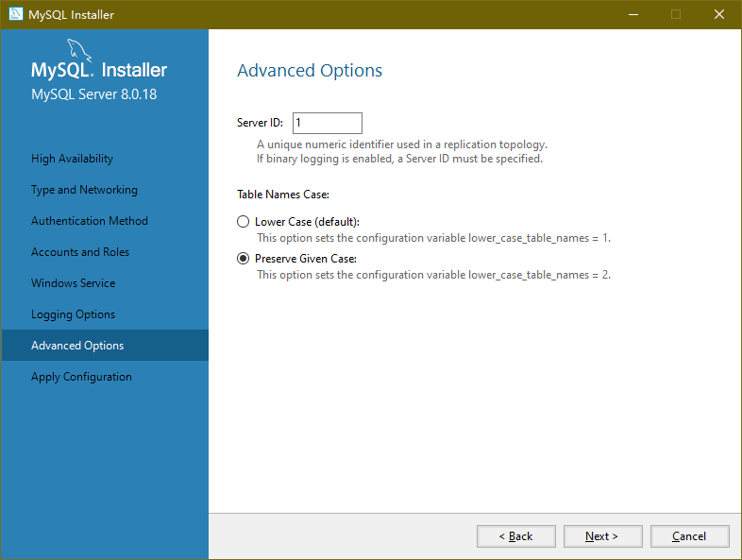Select the Logging Options step
The height and width of the screenshot is (560, 742).
click(x=73, y=314)
